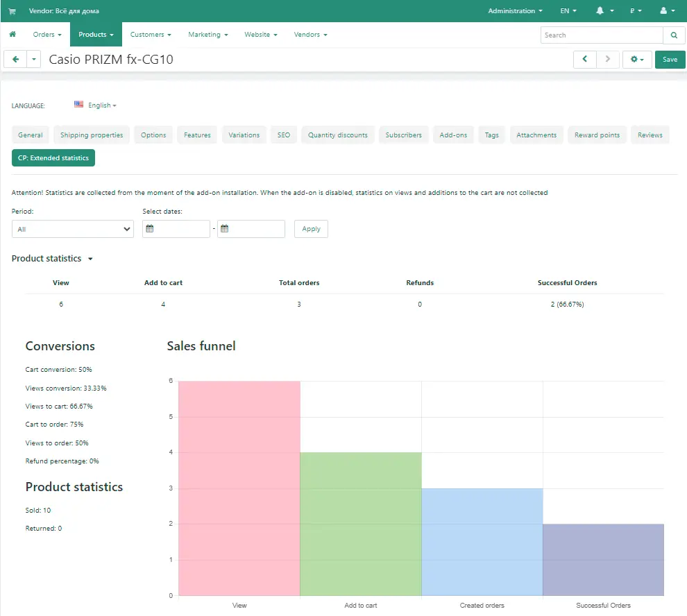Click 'Returned: 0' text

tap(44, 529)
